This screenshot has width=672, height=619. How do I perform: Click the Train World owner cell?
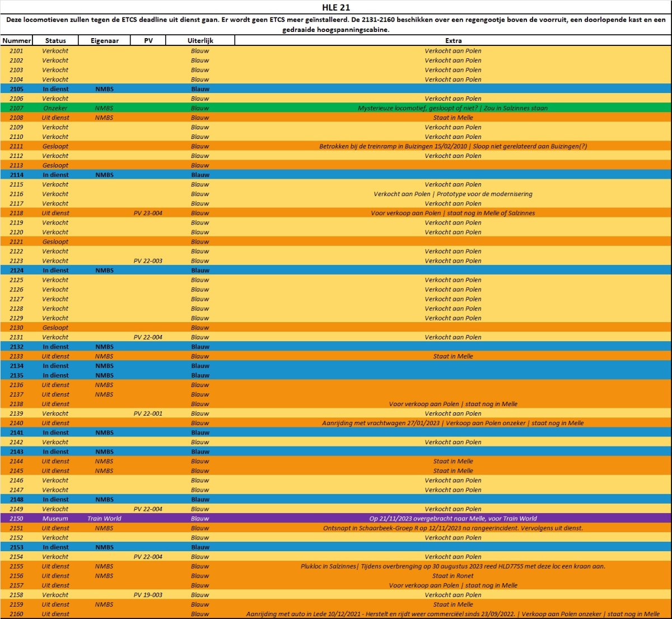pos(104,519)
